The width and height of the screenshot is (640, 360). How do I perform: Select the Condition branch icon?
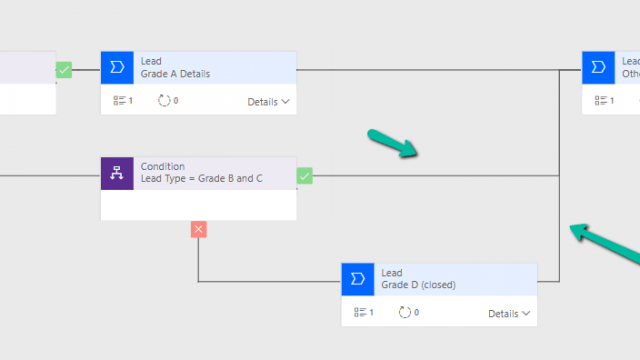click(117, 173)
